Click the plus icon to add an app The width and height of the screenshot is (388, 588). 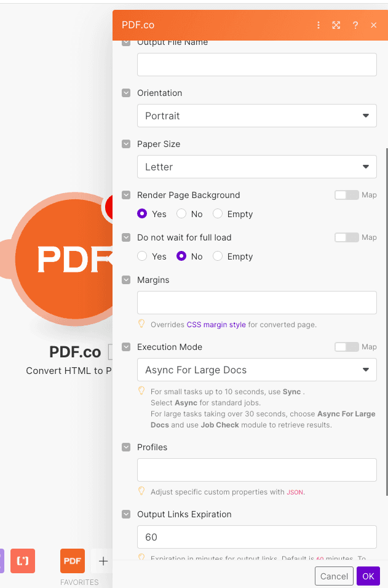pos(102,561)
